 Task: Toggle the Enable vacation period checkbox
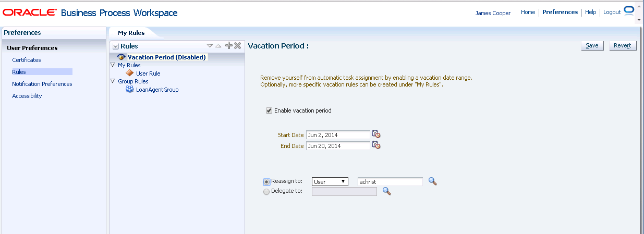[269, 110]
